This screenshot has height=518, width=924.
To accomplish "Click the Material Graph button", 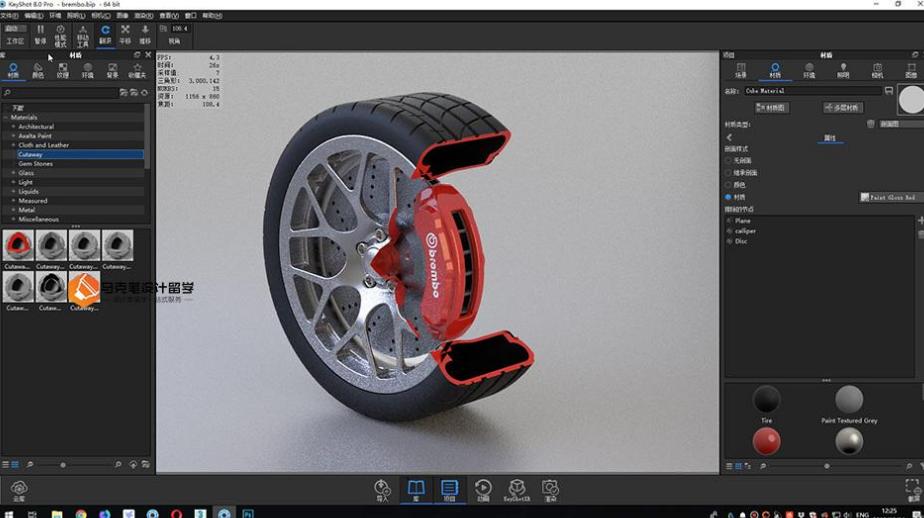I will coord(772,107).
